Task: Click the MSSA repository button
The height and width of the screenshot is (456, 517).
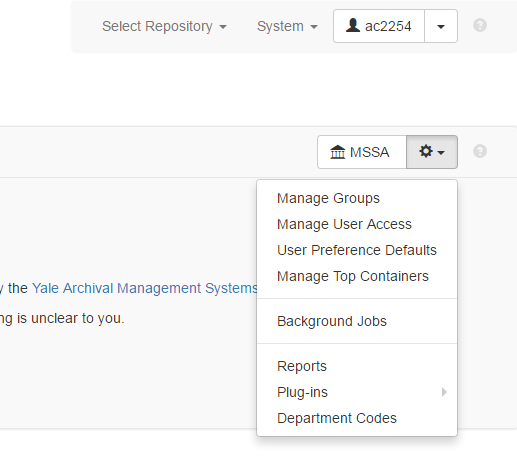Action: coord(362,152)
